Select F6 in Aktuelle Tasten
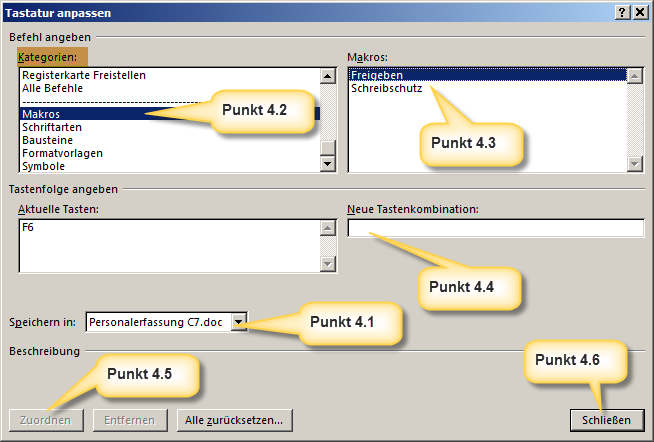Viewport: 654px width, 442px height. coord(28,228)
